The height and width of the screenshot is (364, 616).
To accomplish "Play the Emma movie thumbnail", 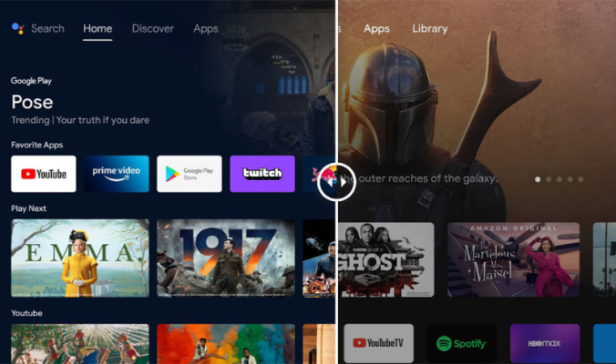I will click(x=80, y=258).
